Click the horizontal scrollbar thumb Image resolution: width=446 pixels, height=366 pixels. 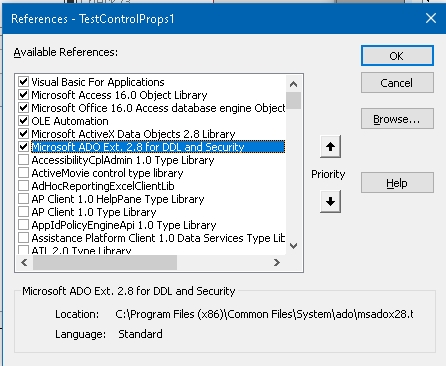tap(105, 262)
